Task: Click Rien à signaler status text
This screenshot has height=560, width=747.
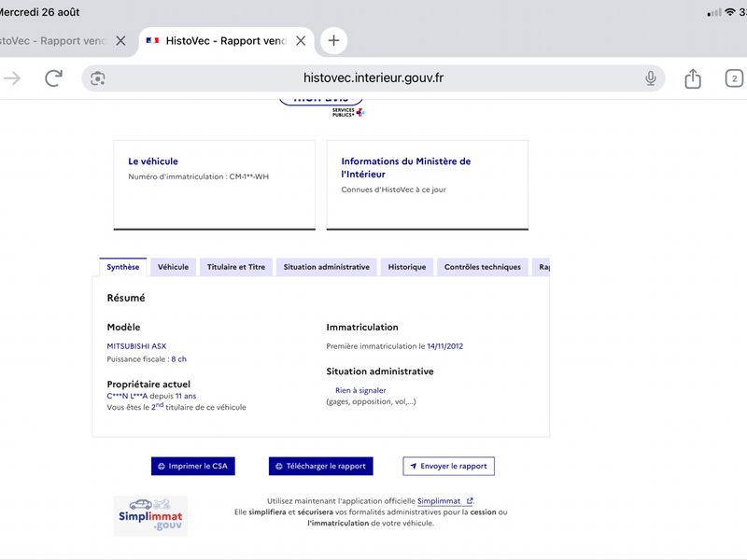Action: pyautogui.click(x=360, y=390)
